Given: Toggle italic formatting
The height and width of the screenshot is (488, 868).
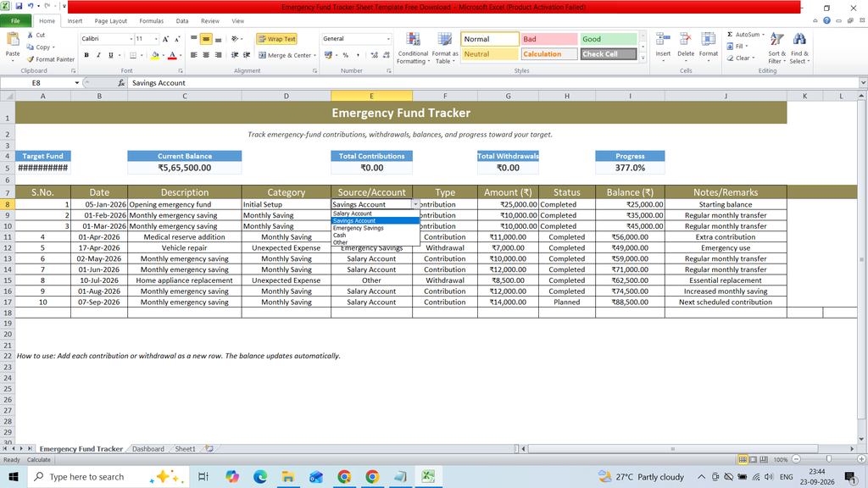Looking at the screenshot, I should [98, 55].
